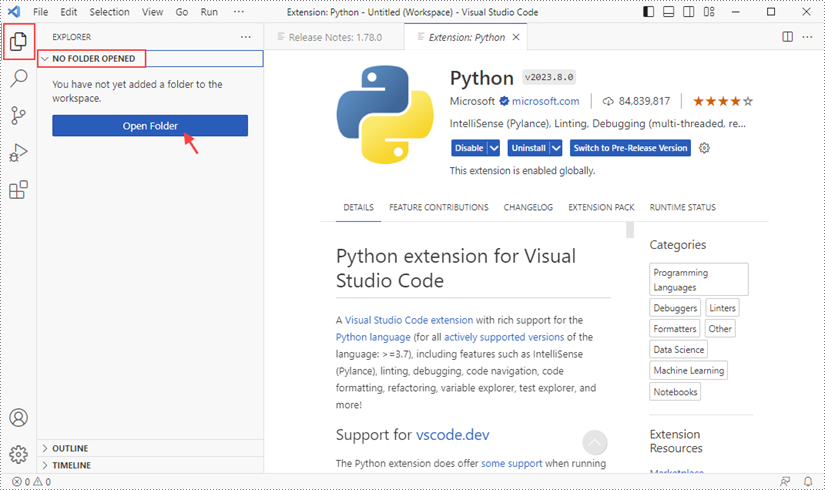Toggle Panel layout icon in title bar
The width and height of the screenshot is (825, 490).
pos(668,12)
